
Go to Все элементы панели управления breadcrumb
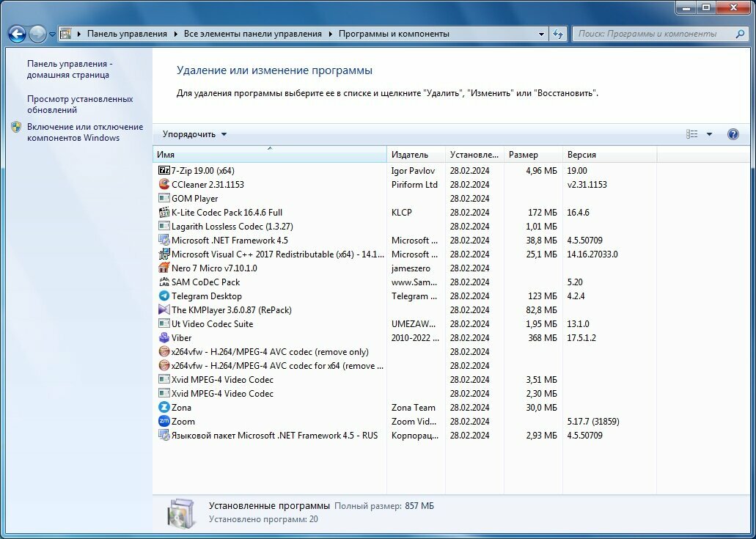pos(253,34)
